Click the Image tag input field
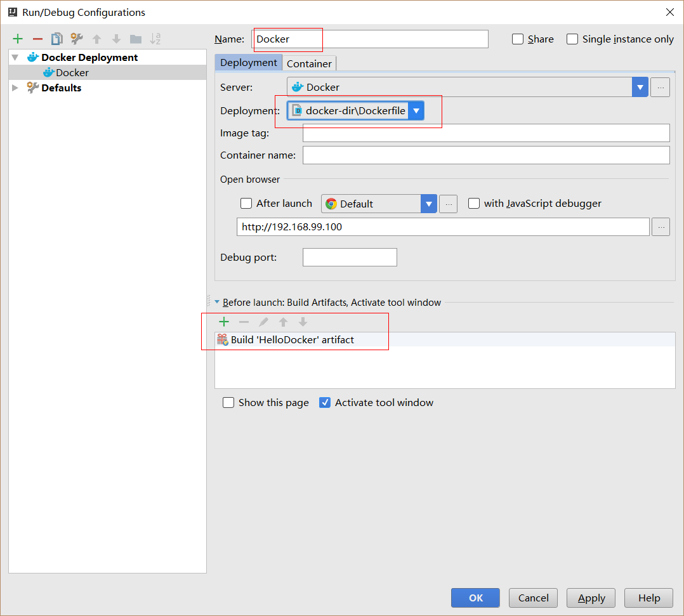684x616 pixels. tap(487, 133)
